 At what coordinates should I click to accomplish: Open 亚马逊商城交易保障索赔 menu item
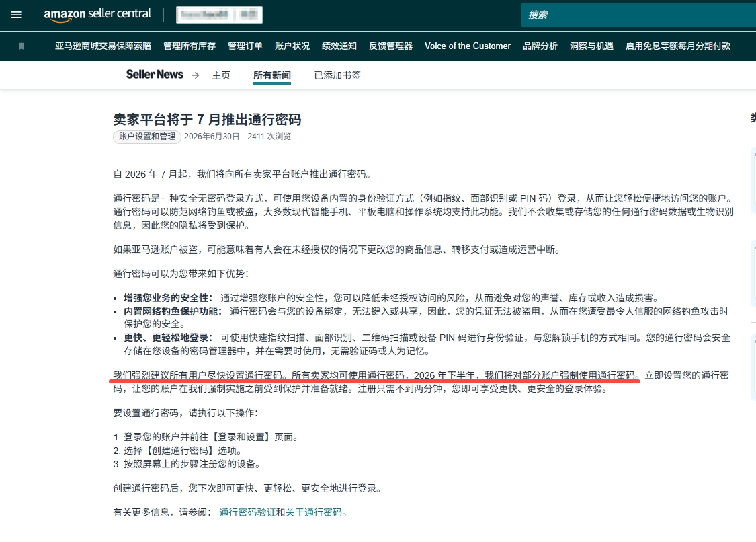(x=103, y=46)
